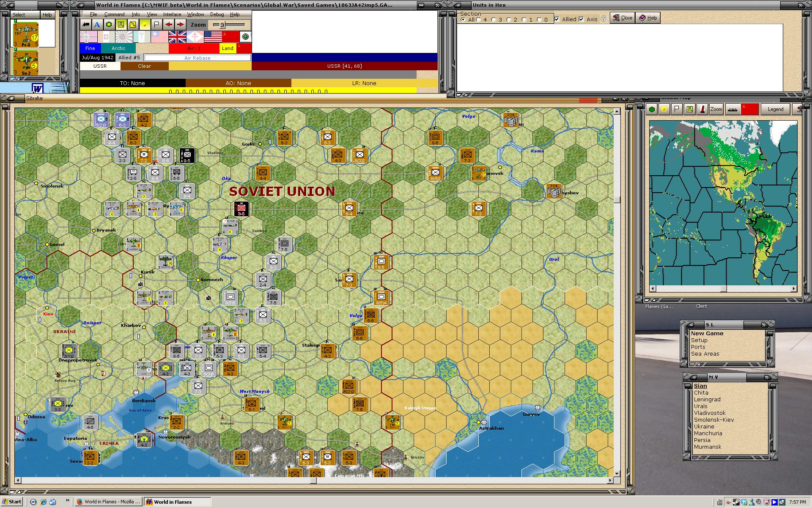812x508 pixels.
Task: Switch to World in Flames Mozilla taskbar item
Action: point(108,502)
